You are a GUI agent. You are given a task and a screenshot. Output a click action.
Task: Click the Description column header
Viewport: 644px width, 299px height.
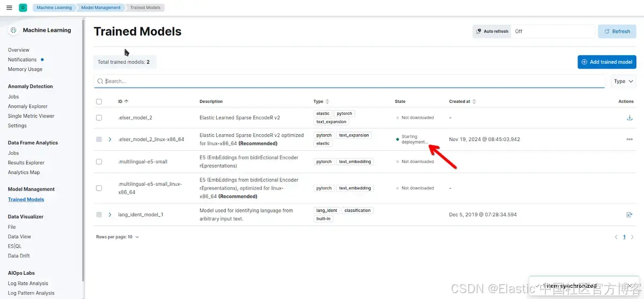click(211, 101)
